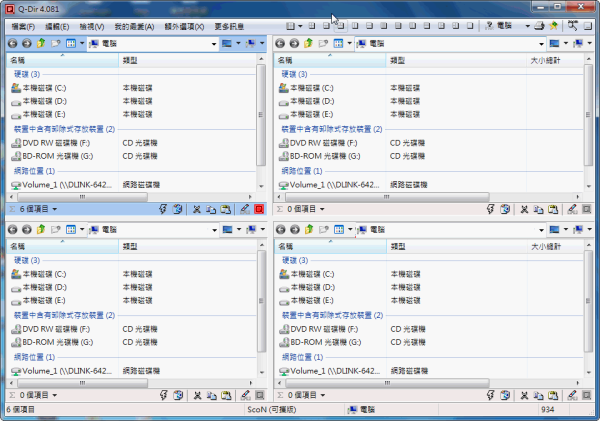Go back in the lower-right pane
The height and width of the screenshot is (421, 600).
pyautogui.click(x=281, y=230)
